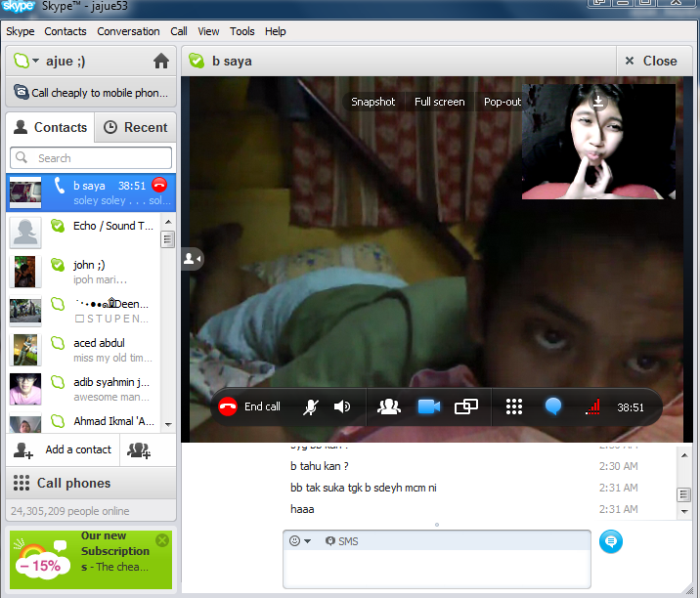This screenshot has width=700, height=598.
Task: Send the message button
Action: point(610,541)
